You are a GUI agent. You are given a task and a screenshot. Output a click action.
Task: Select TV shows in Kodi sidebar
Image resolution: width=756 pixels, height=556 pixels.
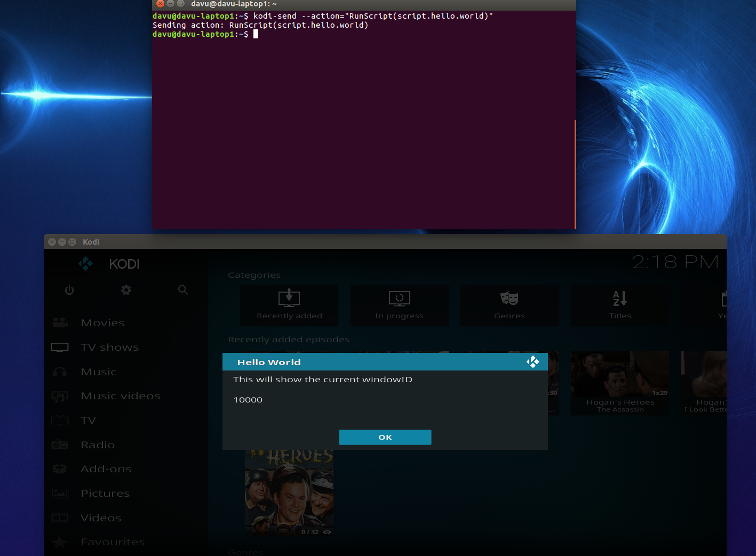[x=110, y=347]
